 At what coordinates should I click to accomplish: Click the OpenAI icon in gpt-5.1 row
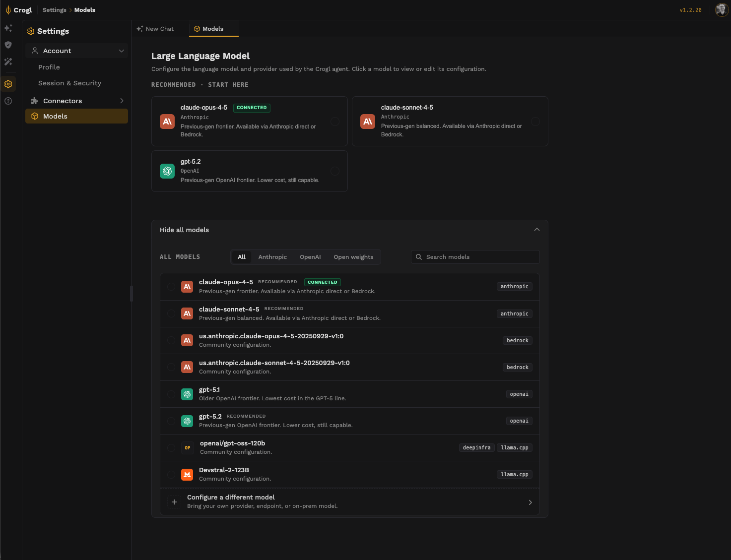pos(187,394)
